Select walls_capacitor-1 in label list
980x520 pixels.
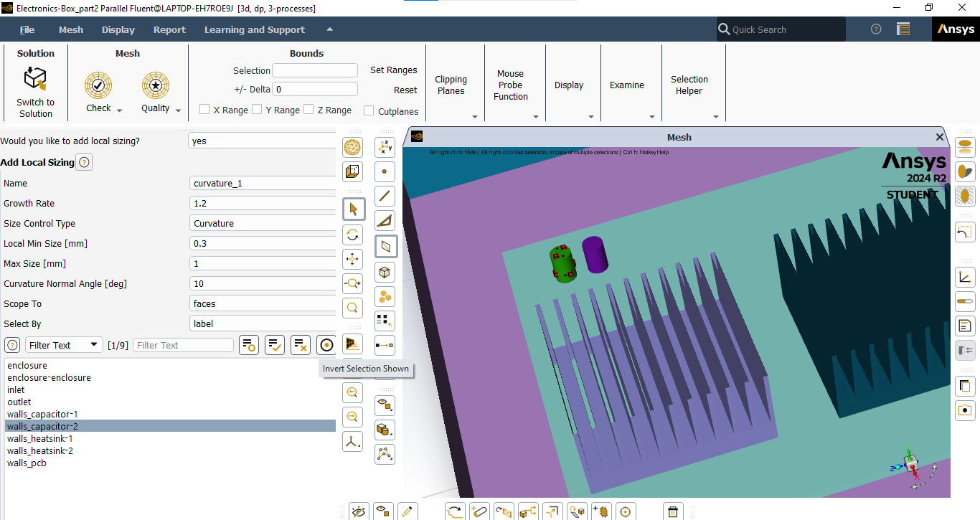[170, 414]
